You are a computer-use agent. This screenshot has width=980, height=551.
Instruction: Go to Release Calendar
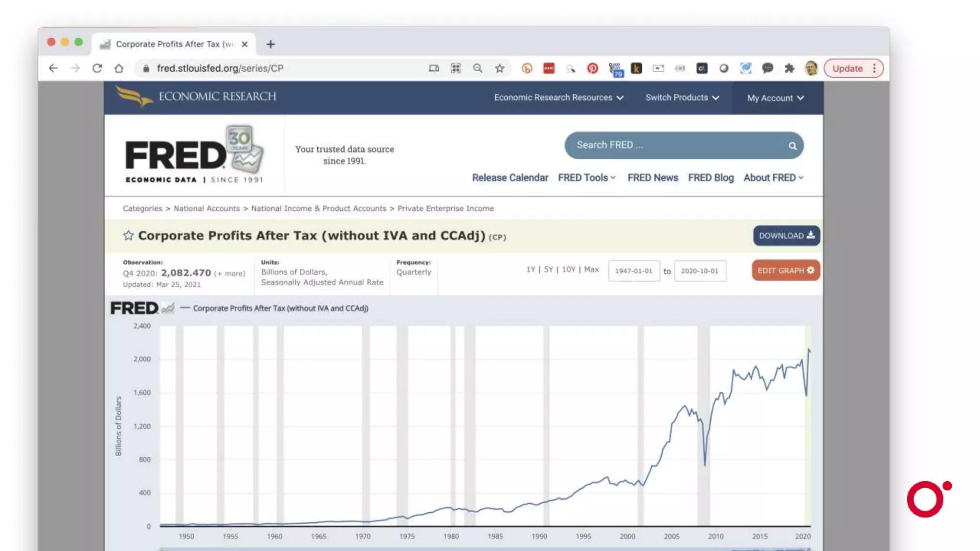click(510, 178)
